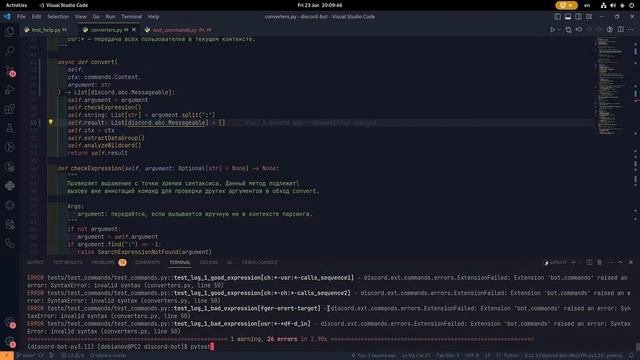
Task: Open the Python extension view
Action: 10,186
